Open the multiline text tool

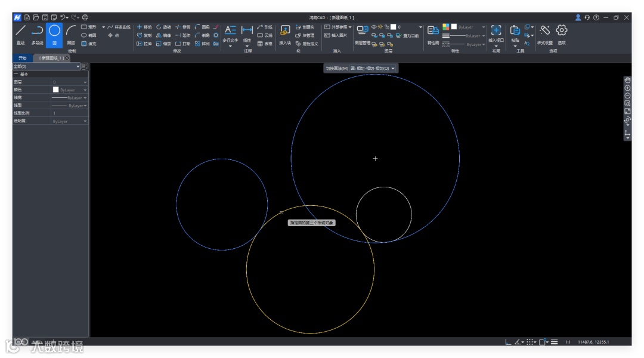coord(230,35)
